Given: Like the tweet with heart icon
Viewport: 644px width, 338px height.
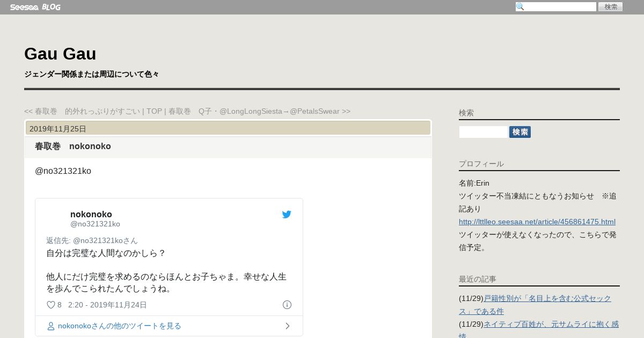Looking at the screenshot, I should point(51,305).
